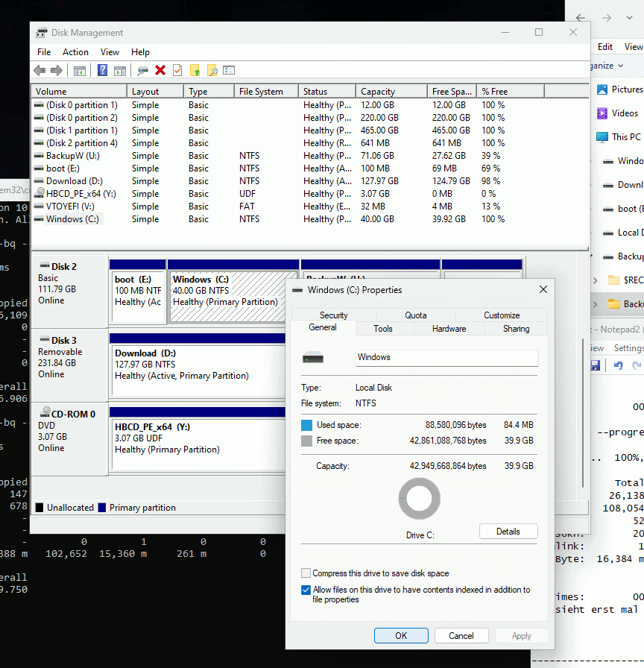Select the BackupW (U:) volume row

click(x=310, y=156)
